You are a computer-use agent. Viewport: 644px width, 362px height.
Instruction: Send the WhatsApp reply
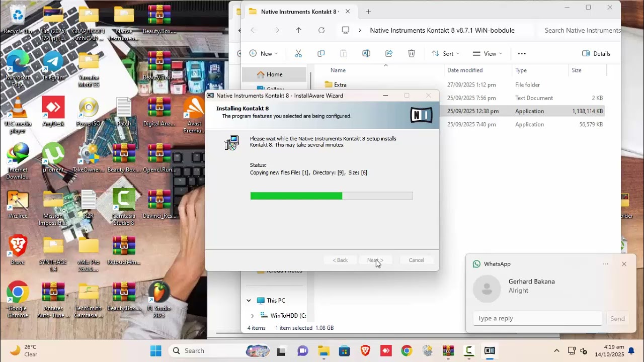tap(617, 318)
